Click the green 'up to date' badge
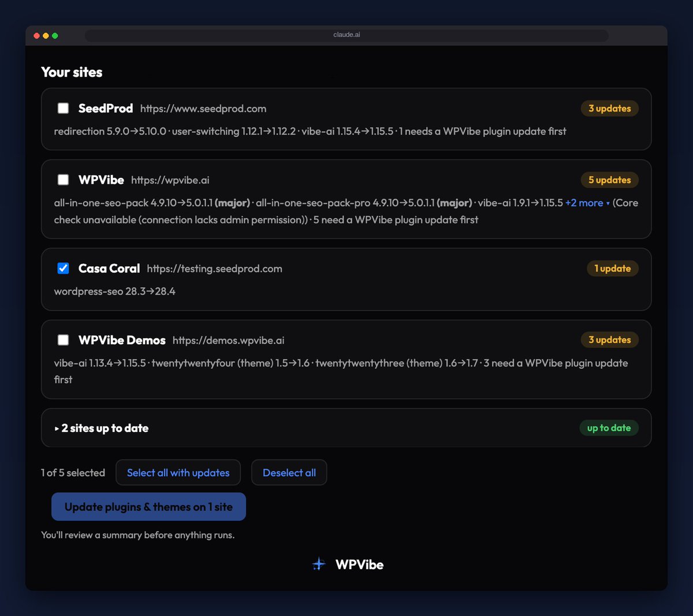Screen dimensions: 693x616 (609, 428)
